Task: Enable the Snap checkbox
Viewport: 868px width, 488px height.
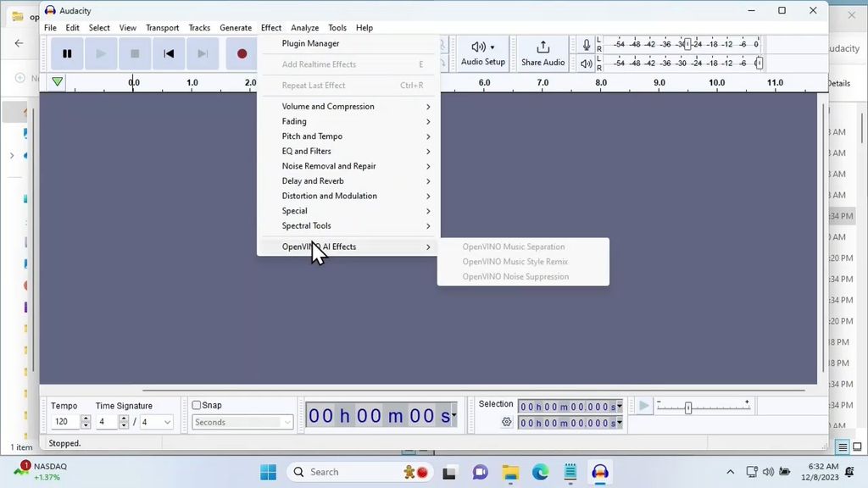Action: click(196, 405)
